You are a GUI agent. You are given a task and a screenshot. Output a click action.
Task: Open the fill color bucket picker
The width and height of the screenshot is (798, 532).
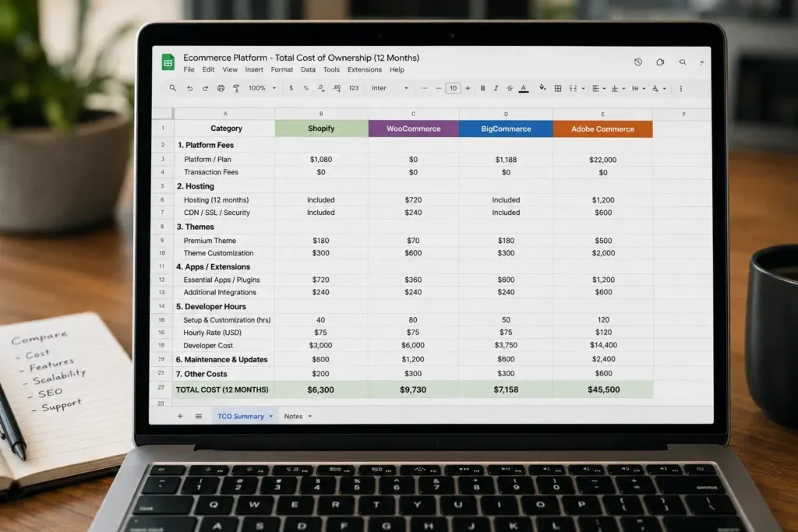coord(542,87)
